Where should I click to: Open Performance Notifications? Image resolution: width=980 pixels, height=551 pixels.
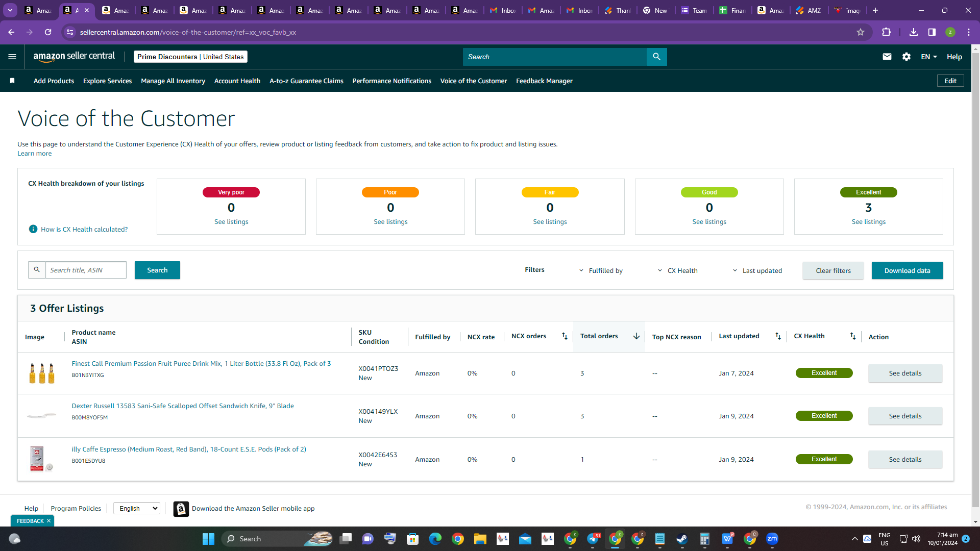point(391,81)
